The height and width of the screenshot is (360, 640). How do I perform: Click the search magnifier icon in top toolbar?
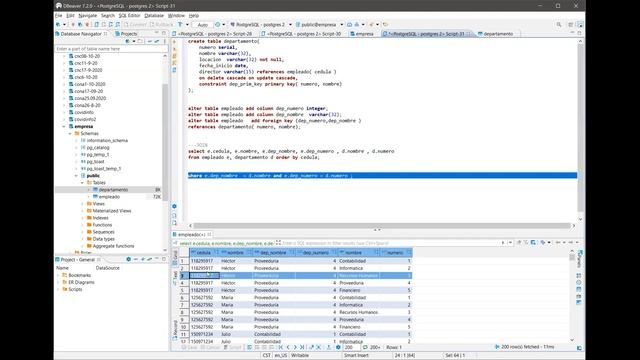pos(559,25)
